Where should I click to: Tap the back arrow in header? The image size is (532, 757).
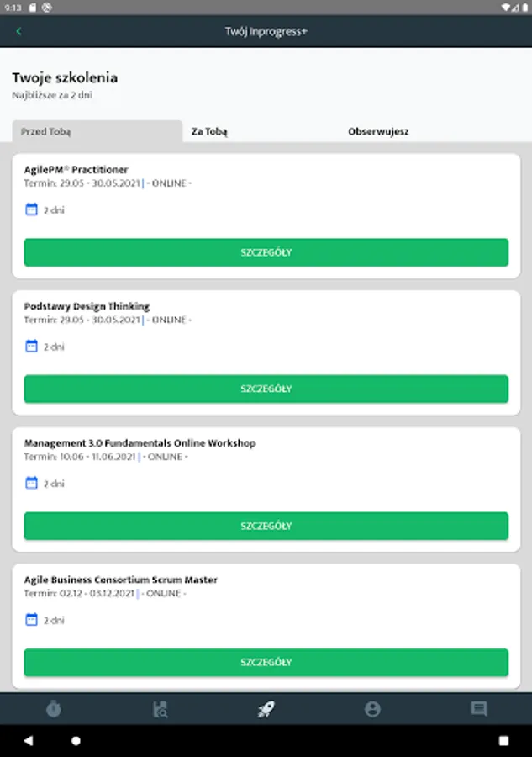pos(18,31)
